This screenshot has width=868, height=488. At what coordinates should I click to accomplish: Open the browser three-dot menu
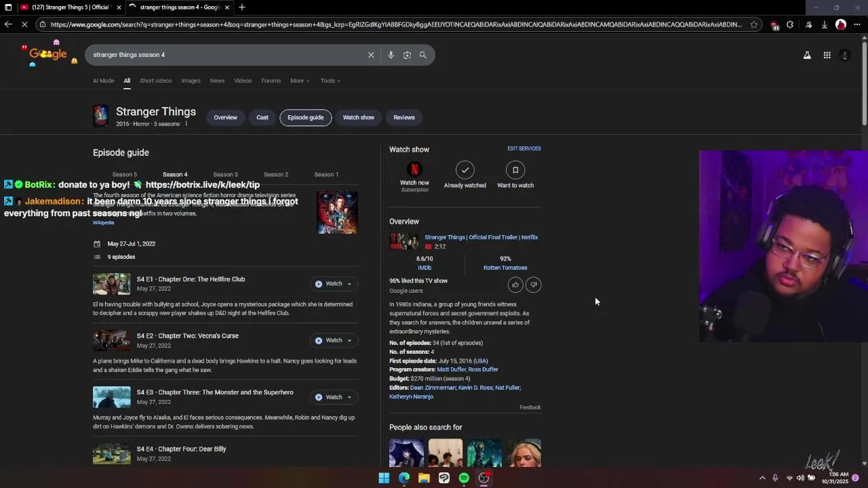click(x=857, y=24)
